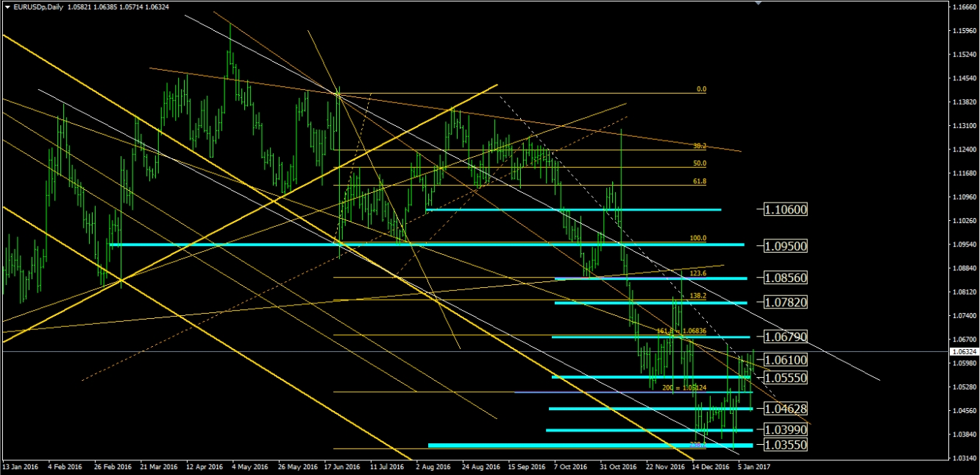980x475 pixels.
Task: Click the small triangle before EURUSDp,Daily title
Action: 7,6
